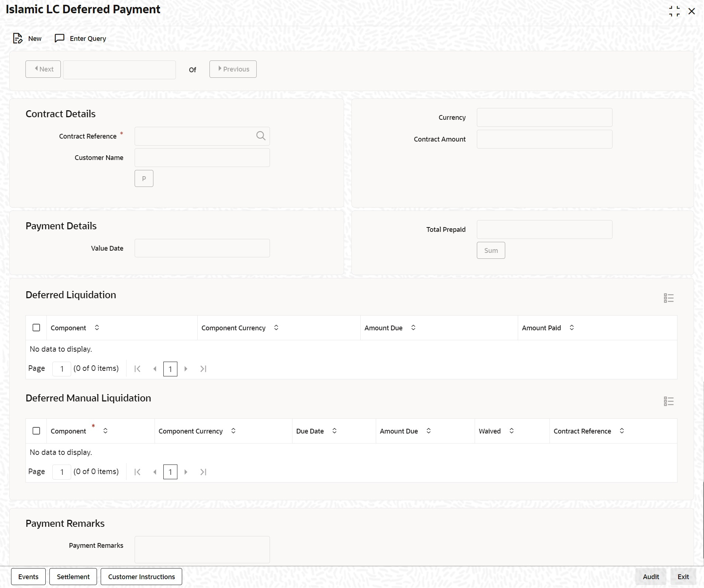704x588 pixels.
Task: Open the Settlement sub-screen
Action: pos(73,577)
